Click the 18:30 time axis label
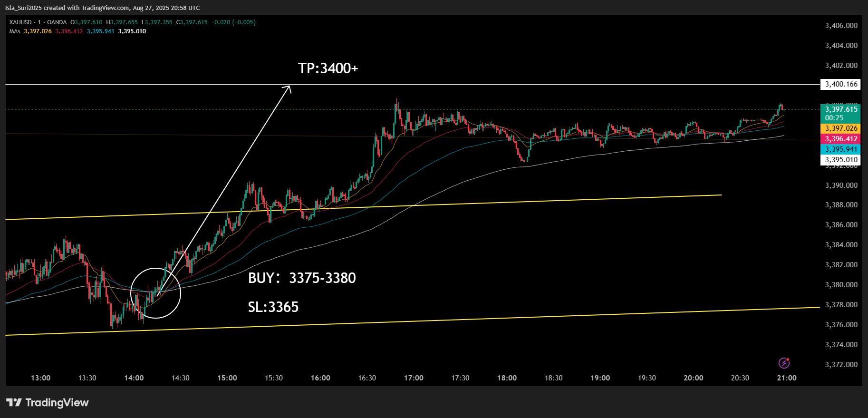 point(553,378)
